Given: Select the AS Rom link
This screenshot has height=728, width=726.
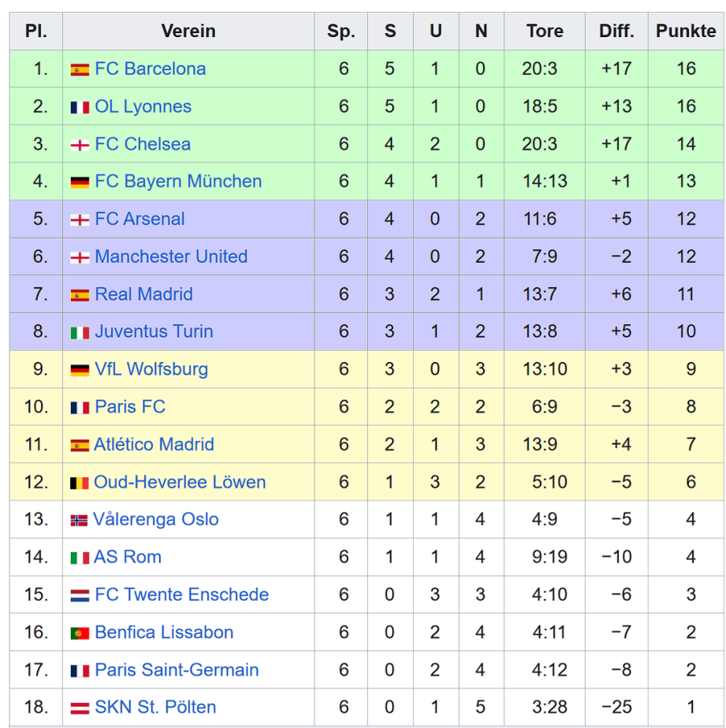Looking at the screenshot, I should coord(127,557).
